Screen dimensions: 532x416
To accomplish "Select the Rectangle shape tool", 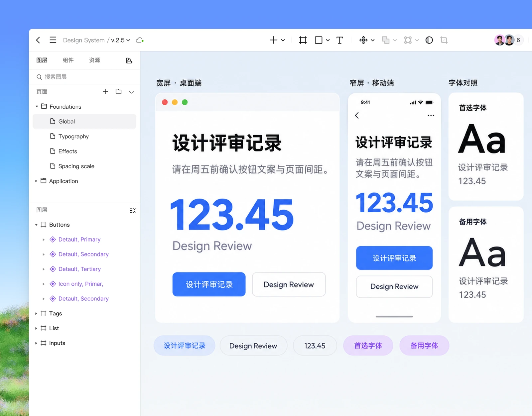I will click(319, 40).
